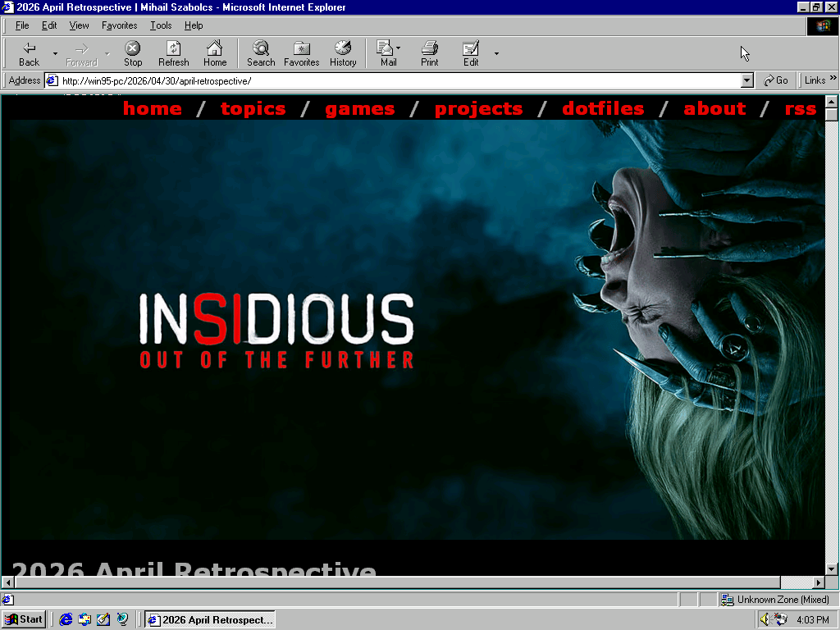Viewport: 840px width, 630px height.
Task: Open the Tools menu
Action: point(161,25)
